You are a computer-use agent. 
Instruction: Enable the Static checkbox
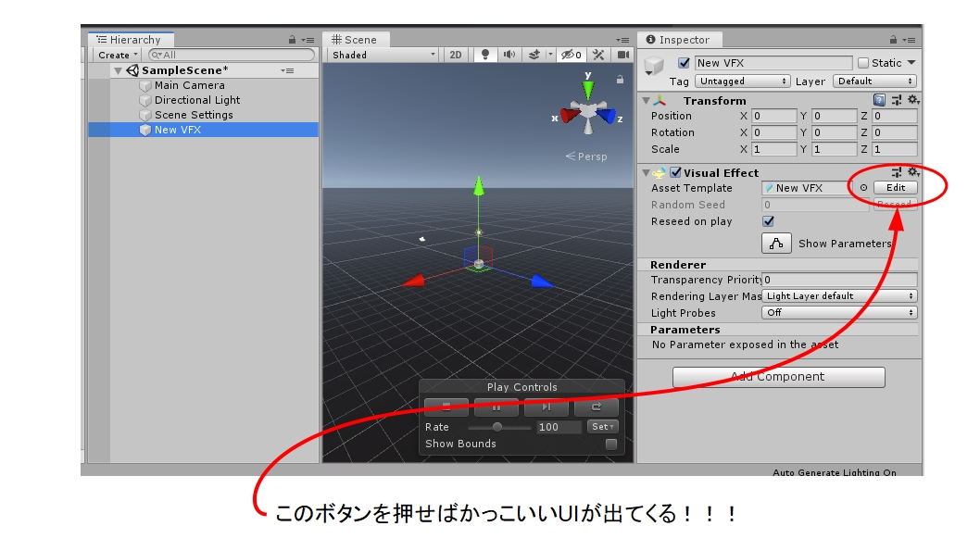(863, 62)
